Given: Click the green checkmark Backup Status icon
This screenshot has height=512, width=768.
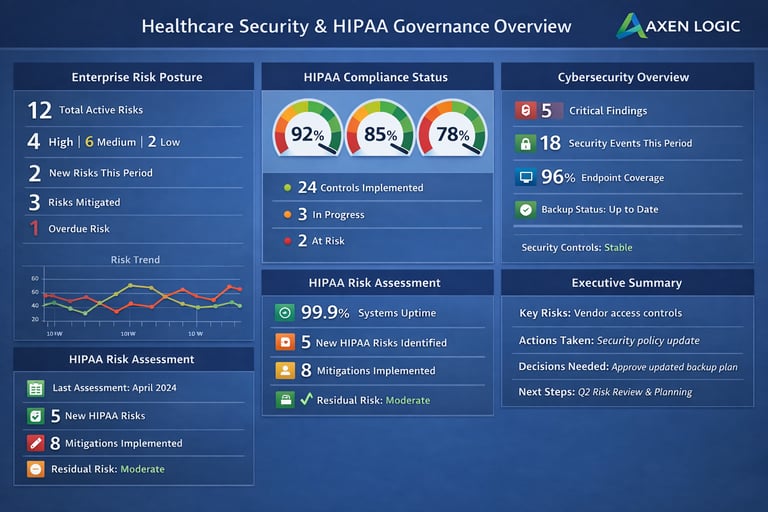Looking at the screenshot, I should (526, 210).
